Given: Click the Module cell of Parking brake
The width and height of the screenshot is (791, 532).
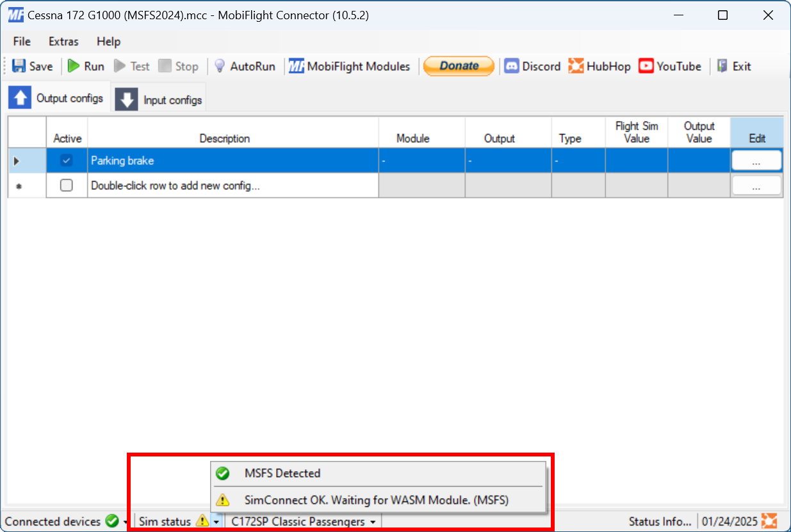Looking at the screenshot, I should 422,161.
